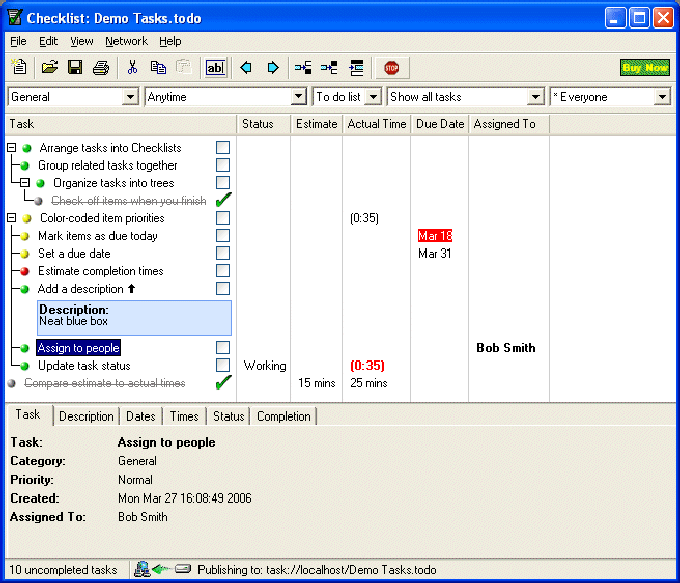Click the blue right arrow icon
680x583 pixels.
273,68
